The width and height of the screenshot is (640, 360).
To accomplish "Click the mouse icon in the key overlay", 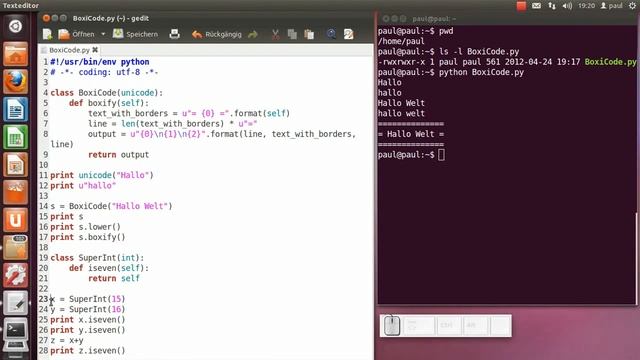I will coord(392,326).
